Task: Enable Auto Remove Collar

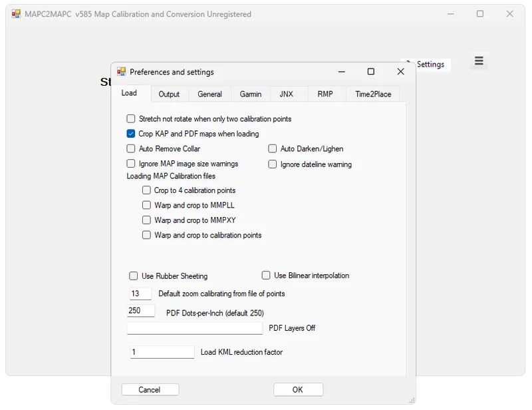Action: click(x=130, y=149)
